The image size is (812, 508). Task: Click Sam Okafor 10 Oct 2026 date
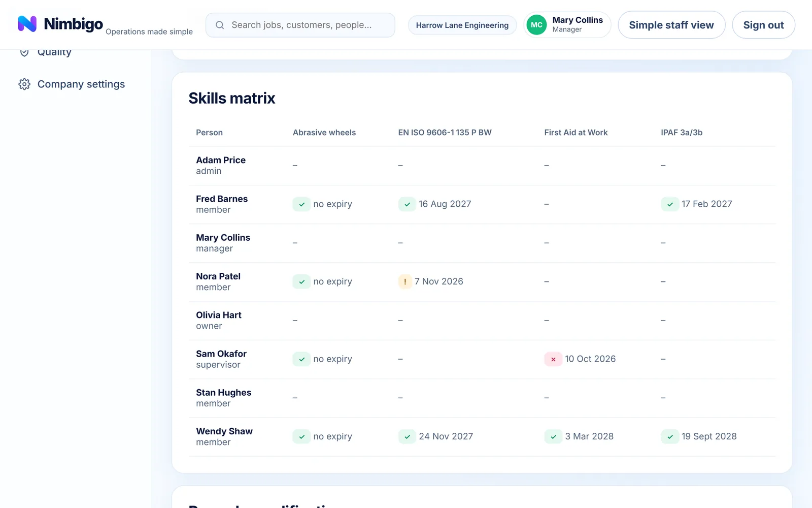tap(590, 359)
